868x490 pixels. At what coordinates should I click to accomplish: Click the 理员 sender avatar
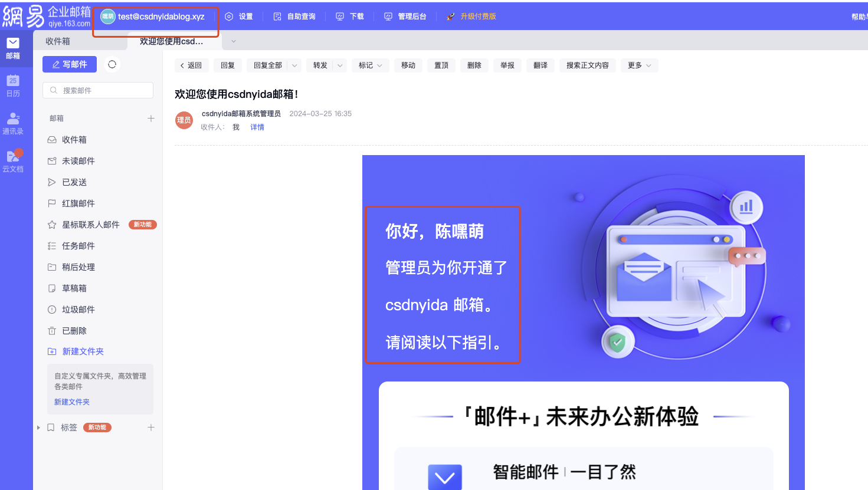click(184, 120)
